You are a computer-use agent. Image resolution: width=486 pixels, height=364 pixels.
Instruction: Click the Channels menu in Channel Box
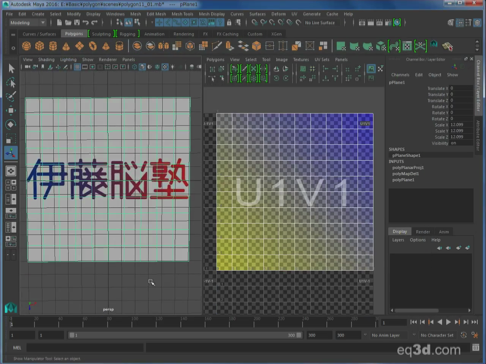point(400,75)
